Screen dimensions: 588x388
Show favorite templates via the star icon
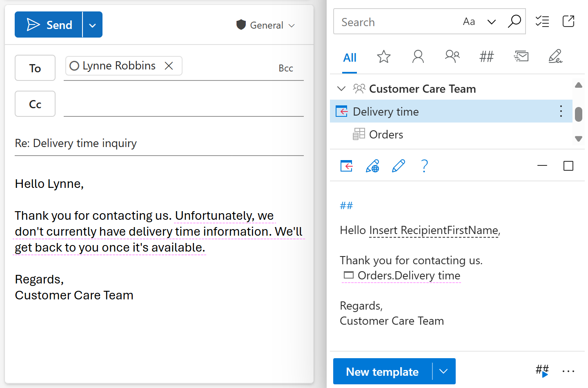point(384,57)
